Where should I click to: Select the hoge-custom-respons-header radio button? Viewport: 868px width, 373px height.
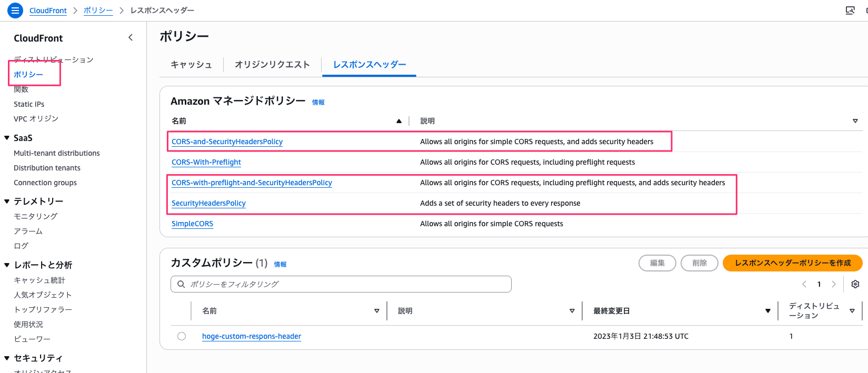tap(182, 336)
